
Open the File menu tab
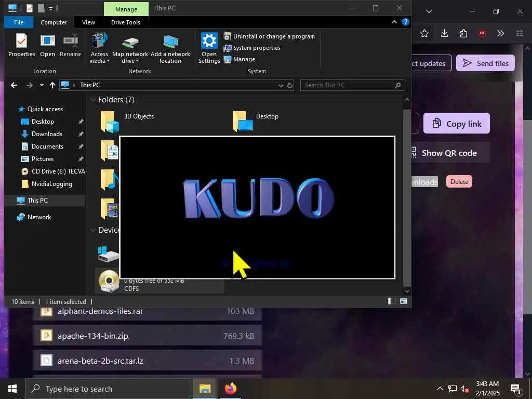[19, 22]
